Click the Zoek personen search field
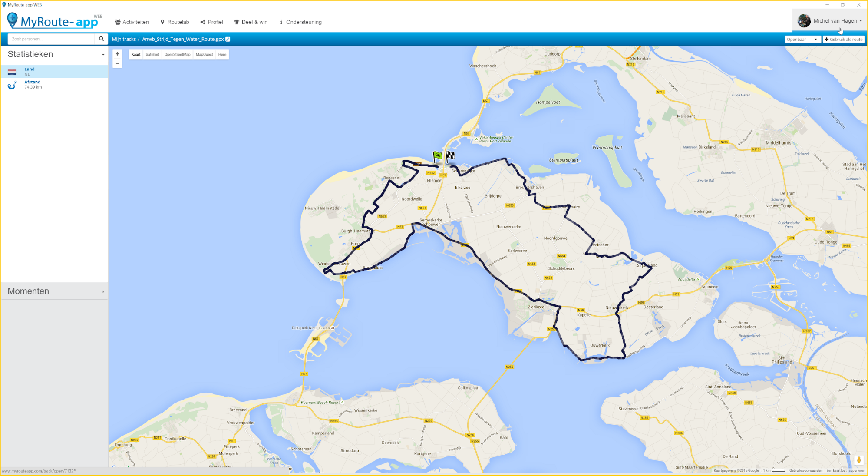This screenshot has height=476, width=868. pyautogui.click(x=51, y=39)
